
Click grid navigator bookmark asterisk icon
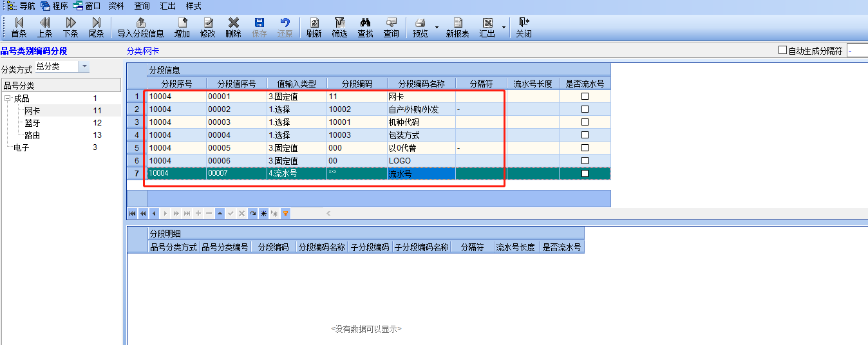264,213
